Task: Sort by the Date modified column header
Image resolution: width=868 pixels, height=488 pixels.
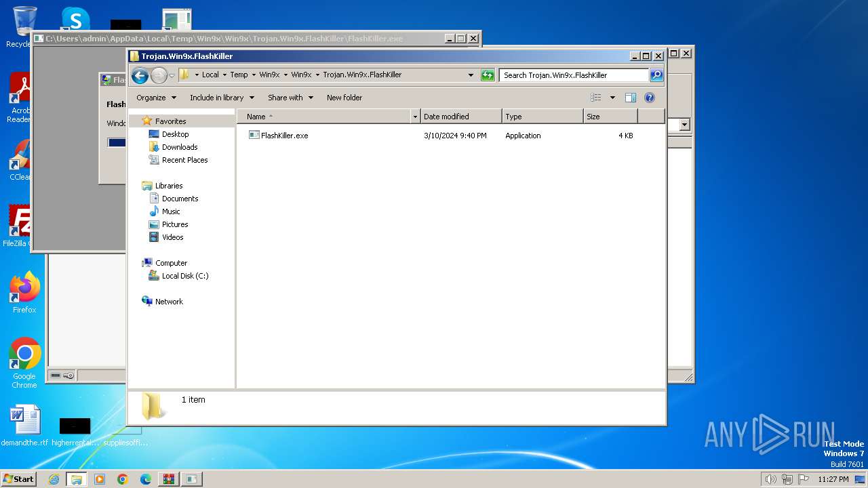Action: (461, 117)
